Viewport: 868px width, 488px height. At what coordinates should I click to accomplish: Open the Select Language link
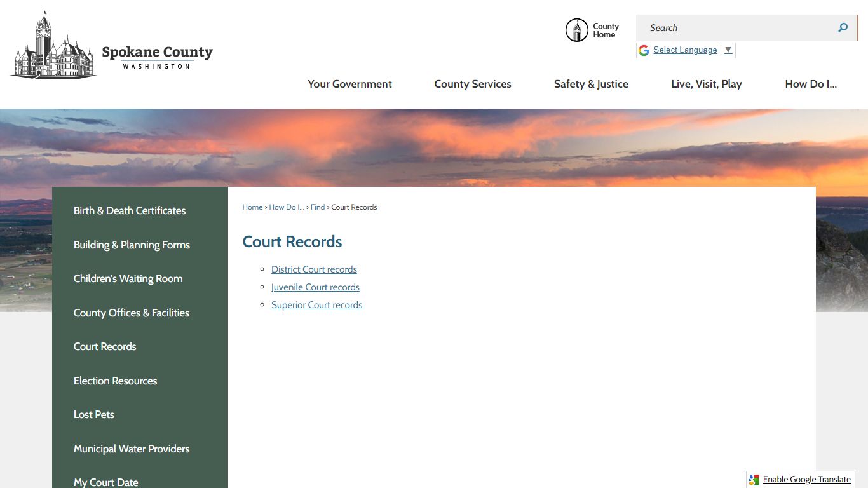pyautogui.click(x=685, y=50)
